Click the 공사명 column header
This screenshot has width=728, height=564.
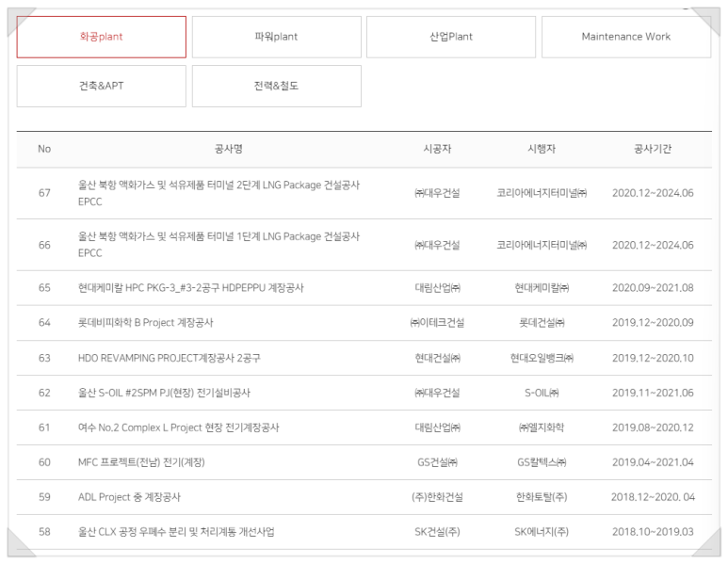click(x=229, y=149)
